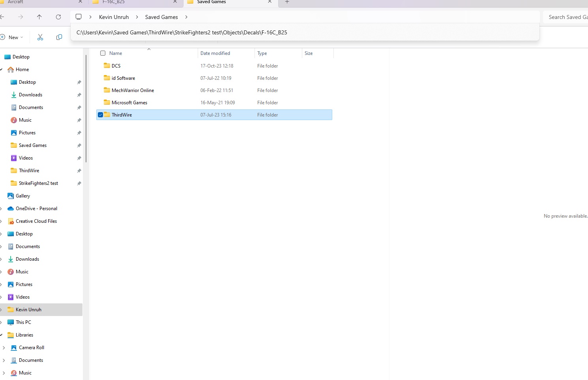Viewport: 588px width, 380px height.
Task: Sort by the Name column
Action: click(116, 53)
